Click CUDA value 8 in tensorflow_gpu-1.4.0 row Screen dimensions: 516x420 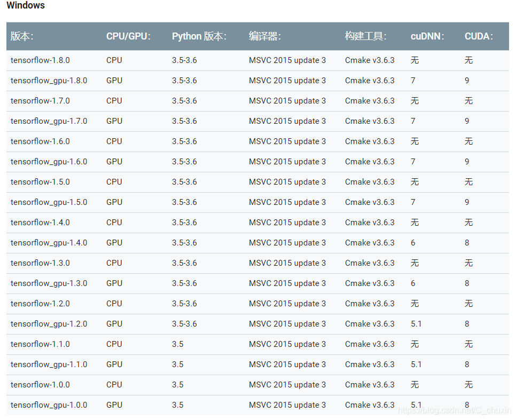click(467, 243)
